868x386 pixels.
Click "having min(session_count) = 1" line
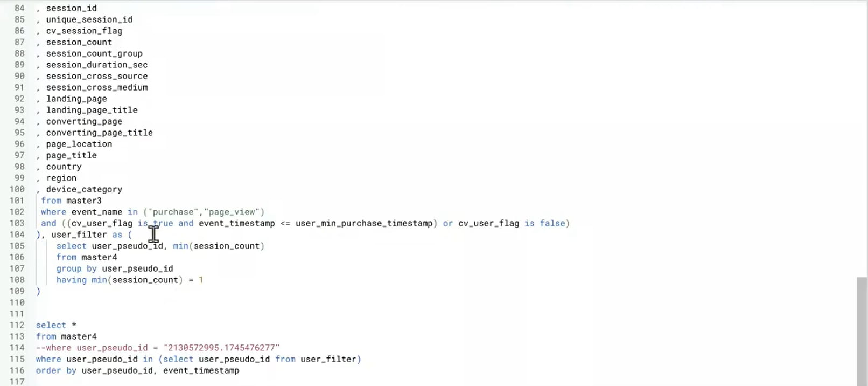(x=129, y=280)
